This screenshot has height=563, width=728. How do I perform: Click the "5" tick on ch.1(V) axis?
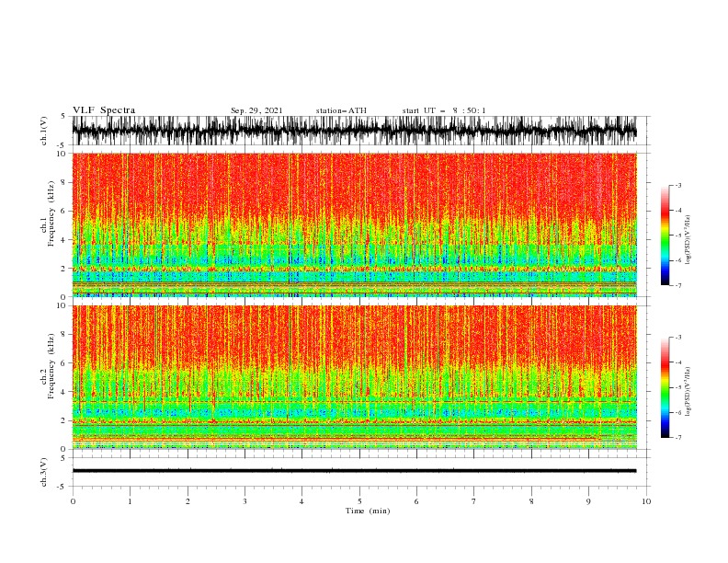coord(63,116)
